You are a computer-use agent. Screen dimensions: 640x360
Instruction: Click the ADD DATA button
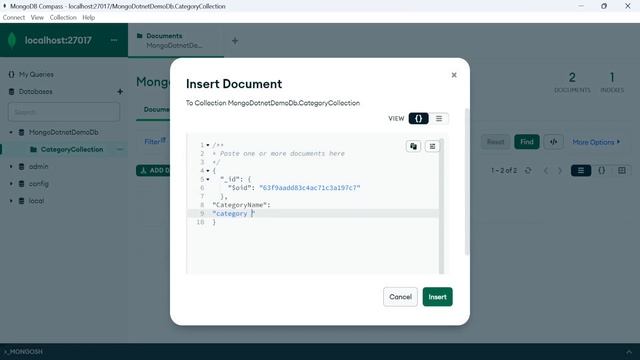pyautogui.click(x=153, y=171)
